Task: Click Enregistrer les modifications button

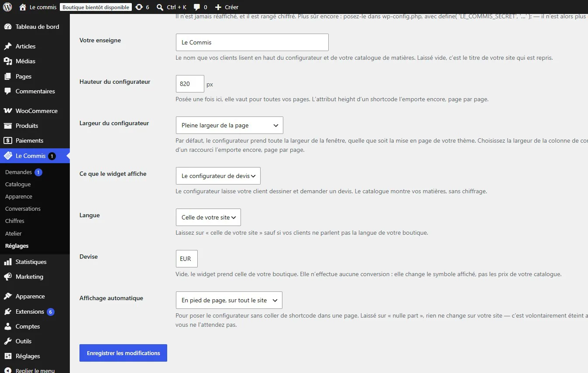Action: coord(123,353)
